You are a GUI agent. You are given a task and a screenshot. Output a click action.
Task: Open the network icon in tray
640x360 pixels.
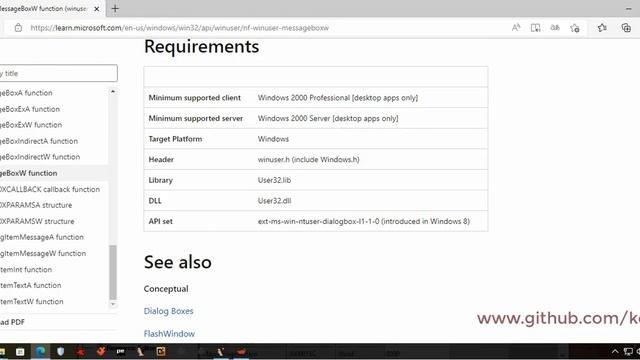pyautogui.click(x=628, y=352)
